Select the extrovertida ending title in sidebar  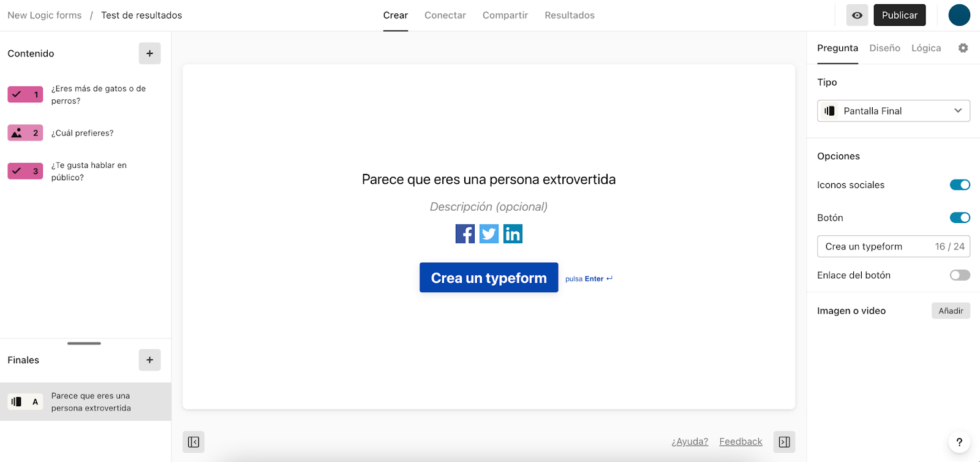pos(91,402)
